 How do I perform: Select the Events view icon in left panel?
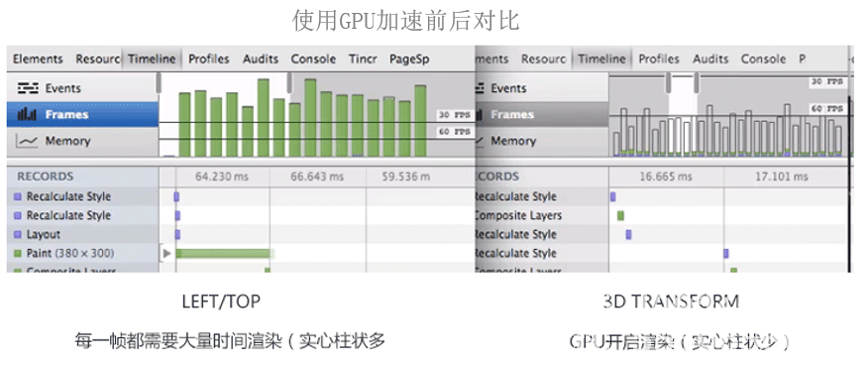26,88
